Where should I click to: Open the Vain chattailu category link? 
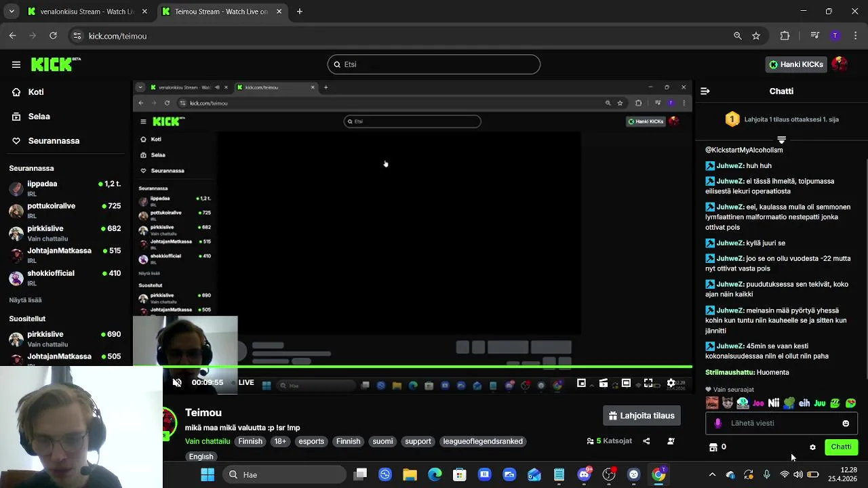click(x=208, y=441)
